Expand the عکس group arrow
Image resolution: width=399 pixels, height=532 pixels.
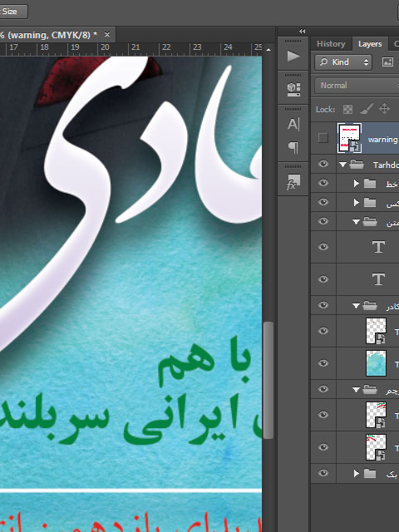(x=356, y=203)
